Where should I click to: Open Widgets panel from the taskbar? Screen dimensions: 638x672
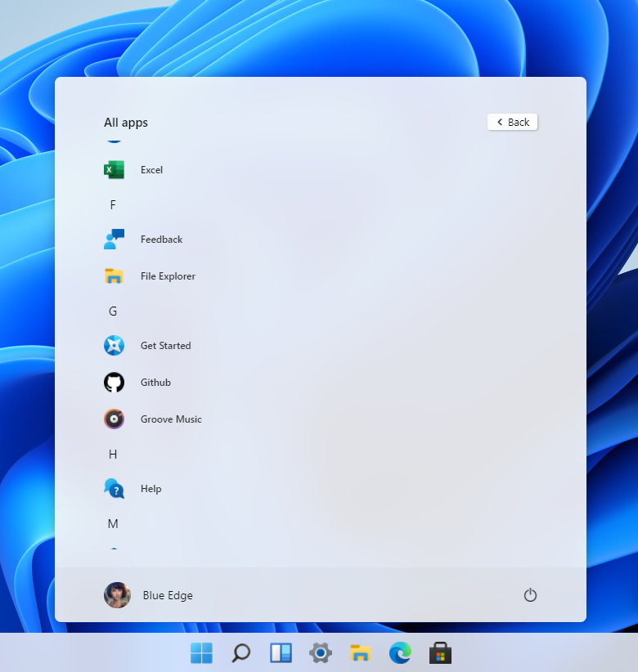click(x=281, y=653)
